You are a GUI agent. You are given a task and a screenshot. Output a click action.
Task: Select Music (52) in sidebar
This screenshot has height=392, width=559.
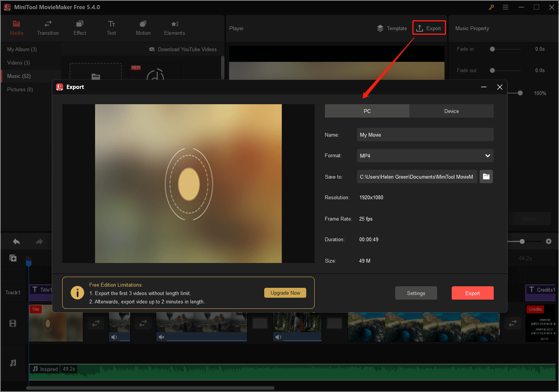(31, 76)
